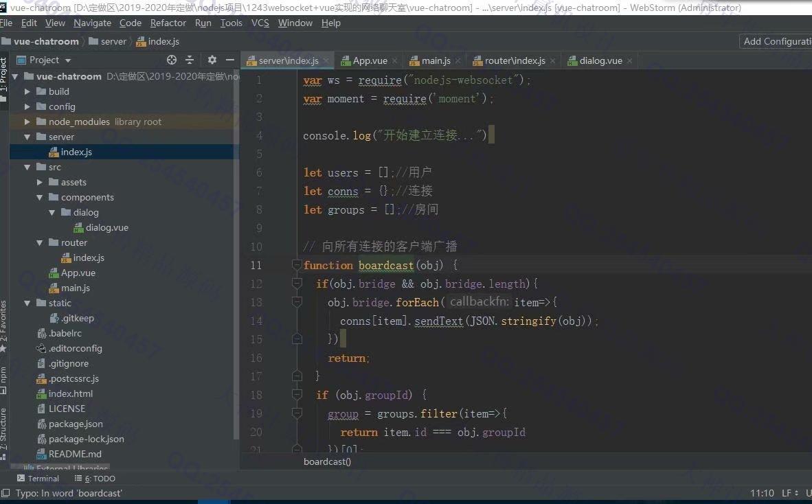Image resolution: width=812 pixels, height=504 pixels.
Task: Select .editorconfig in the project tree
Action: [x=75, y=348]
